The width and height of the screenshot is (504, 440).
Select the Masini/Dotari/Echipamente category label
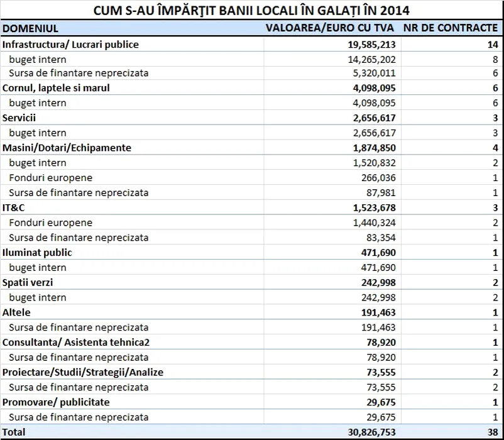click(x=67, y=148)
